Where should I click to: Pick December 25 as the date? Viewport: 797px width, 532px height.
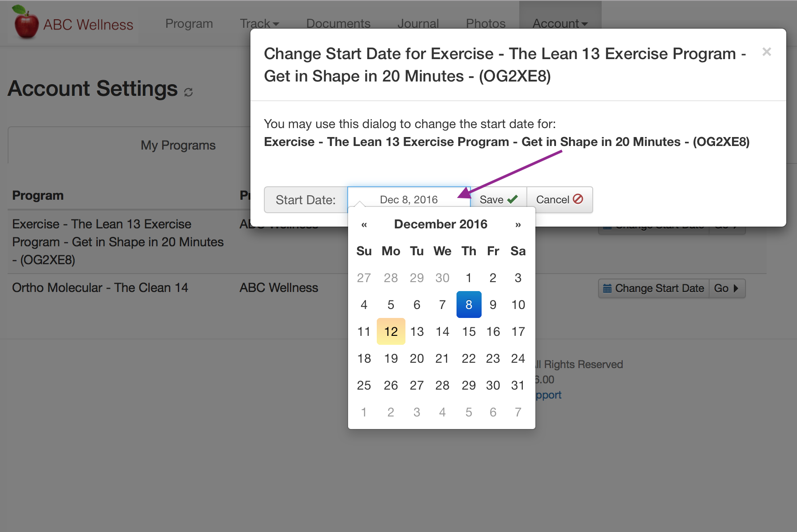coord(364,385)
